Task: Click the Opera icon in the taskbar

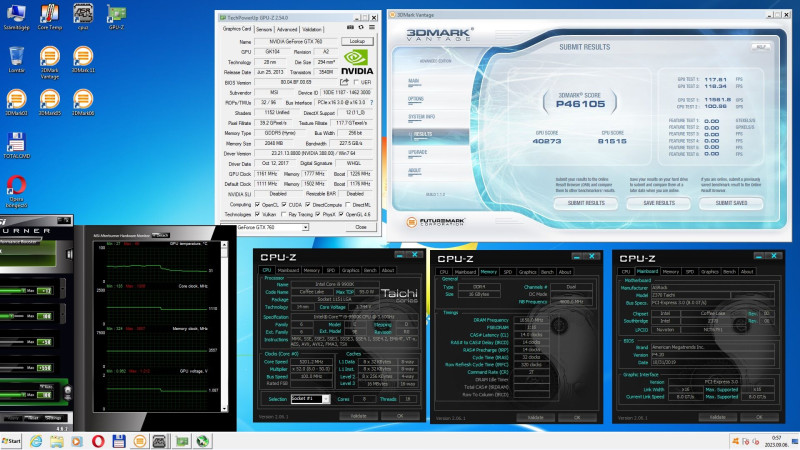Action: [x=98, y=441]
